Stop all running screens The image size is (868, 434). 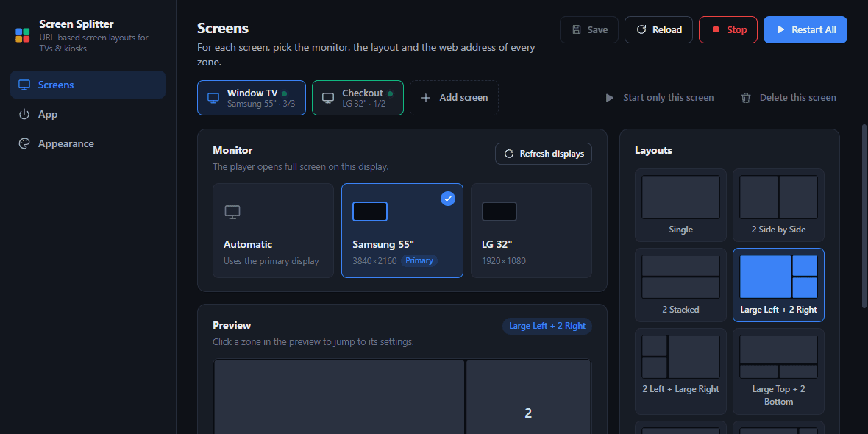[728, 30]
